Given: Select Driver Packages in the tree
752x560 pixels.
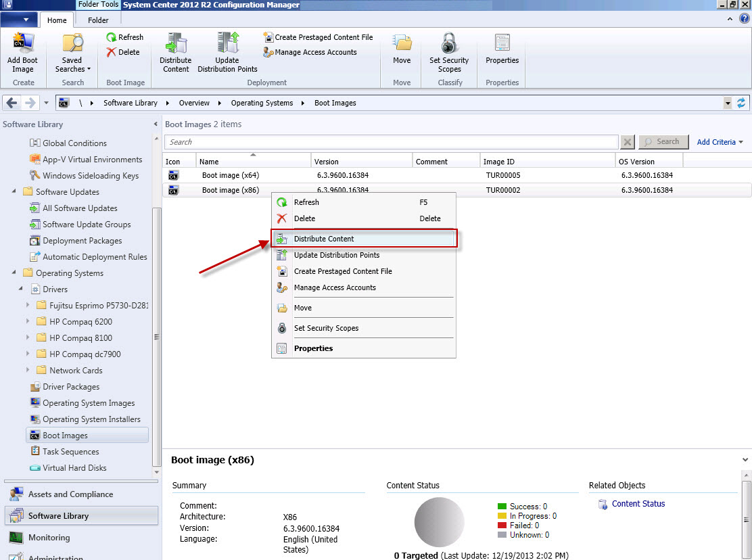Looking at the screenshot, I should pyautogui.click(x=65, y=386).
